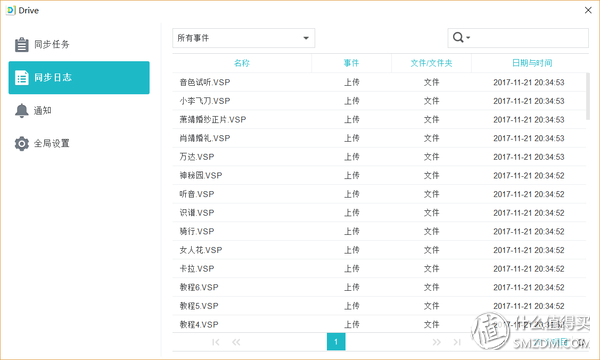Image resolution: width=600 pixels, height=360 pixels.
Task: Switch to the 全局设置 sidebar item
Action: coord(79,143)
